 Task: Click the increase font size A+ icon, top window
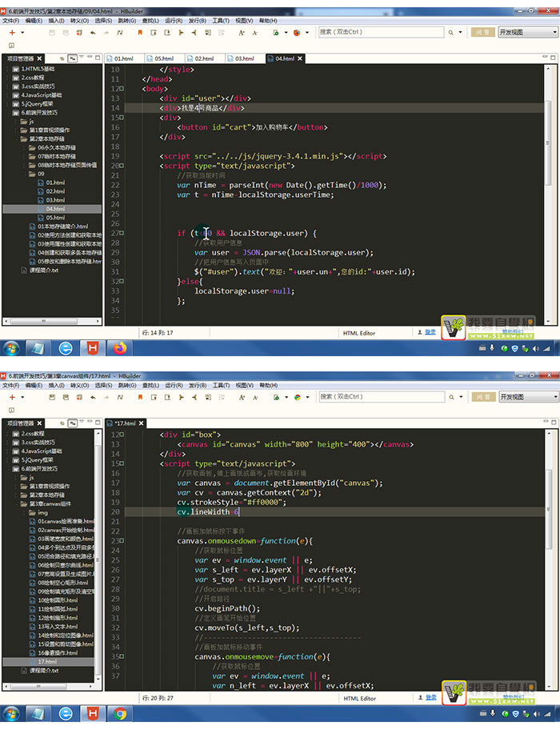[242, 33]
